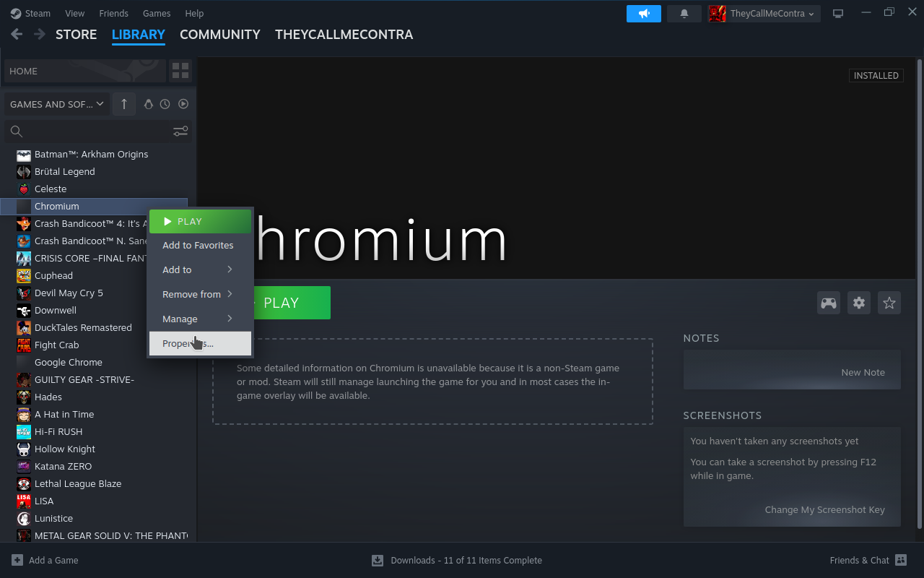The width and height of the screenshot is (924, 578).
Task: Expand the Manage submenu
Action: click(x=200, y=319)
